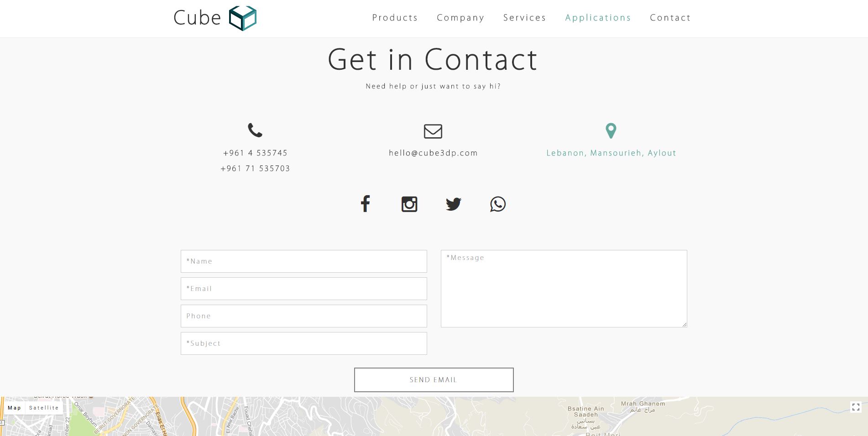Click the envelope email icon
This screenshot has height=436, width=868.
click(x=433, y=131)
